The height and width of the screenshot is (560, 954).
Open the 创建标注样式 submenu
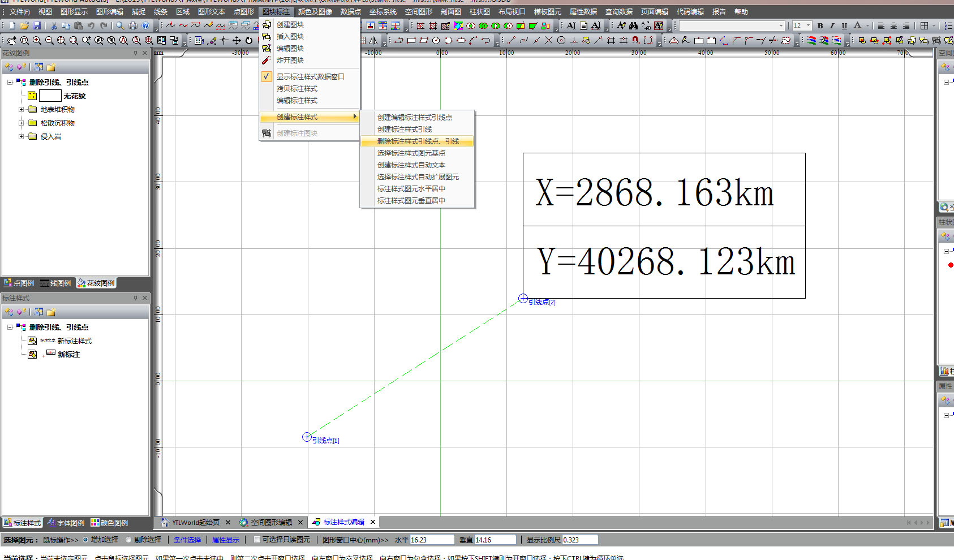point(310,117)
